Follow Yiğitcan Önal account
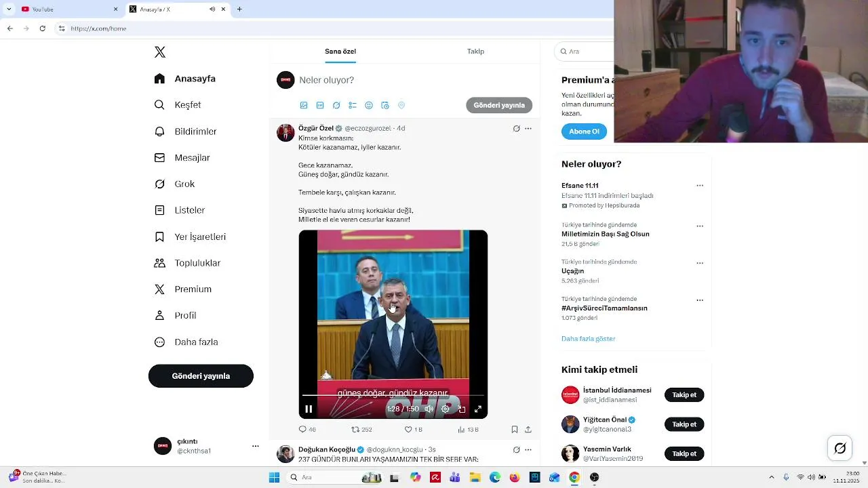This screenshot has width=868, height=488. pyautogui.click(x=684, y=425)
